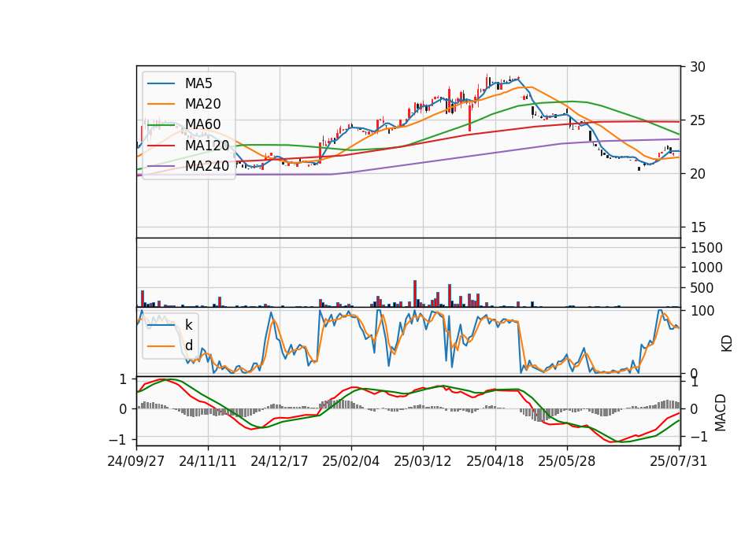Click the volume axis value 1500
756x543 pixels.
pyautogui.click(x=706, y=248)
